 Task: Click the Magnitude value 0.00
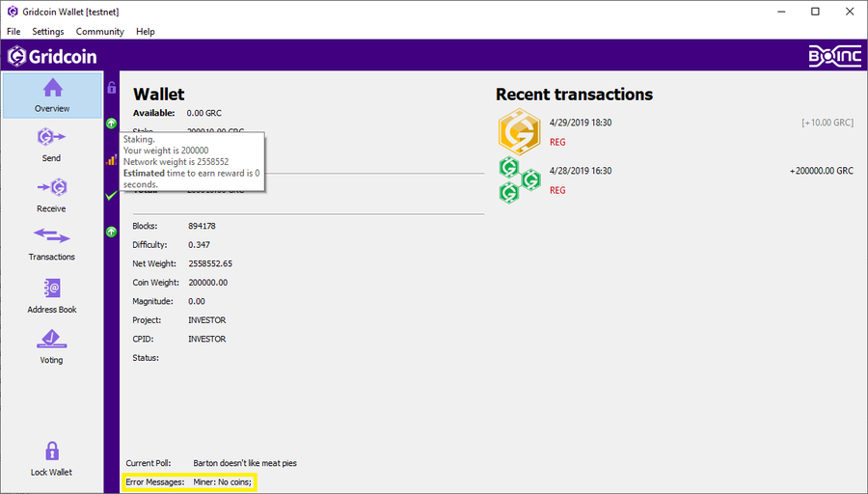point(197,301)
